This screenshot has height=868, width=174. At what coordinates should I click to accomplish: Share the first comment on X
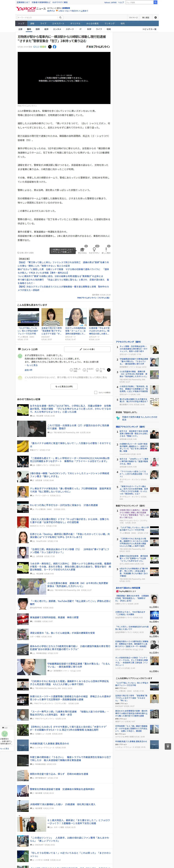[108, 370]
